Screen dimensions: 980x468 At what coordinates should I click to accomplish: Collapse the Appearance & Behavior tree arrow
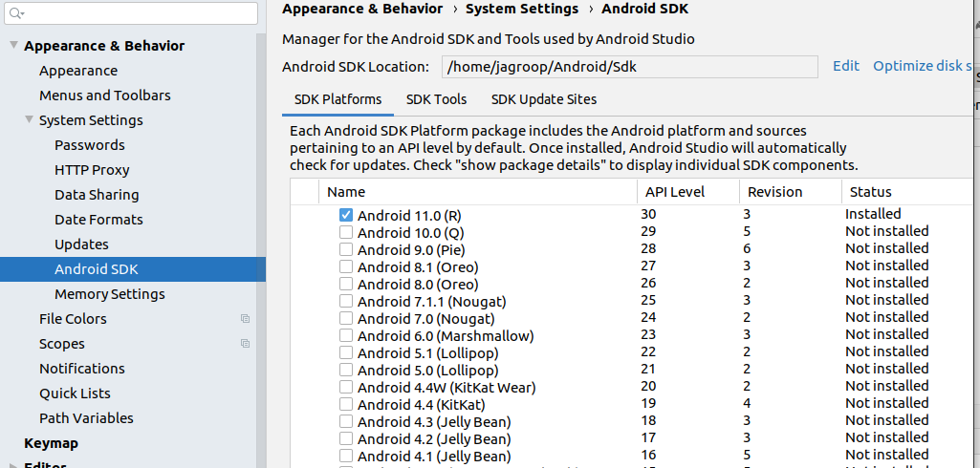13,46
